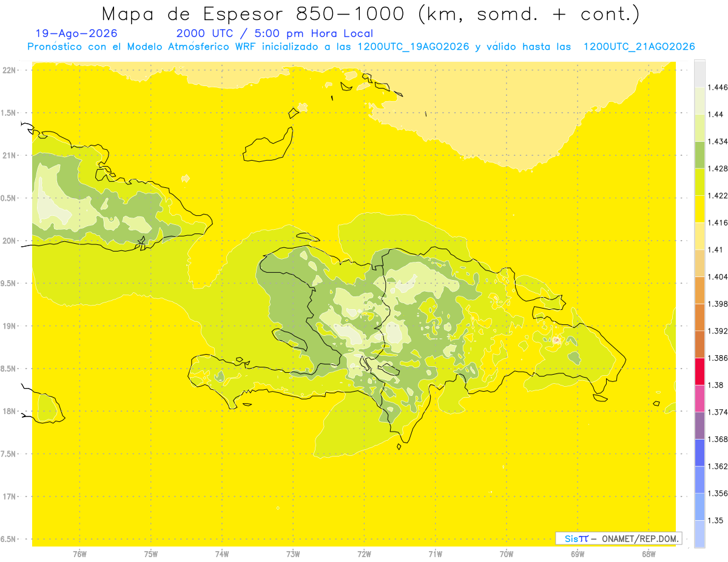The width and height of the screenshot is (728, 562).
Task: Pick the bright yellow swatch between 1.416 and 1.422
Action: (699, 209)
